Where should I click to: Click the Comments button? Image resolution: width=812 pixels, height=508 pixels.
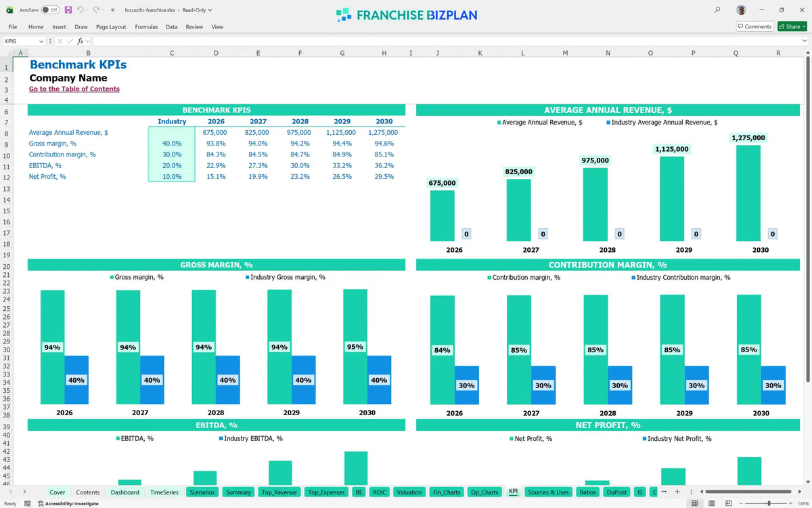point(754,26)
